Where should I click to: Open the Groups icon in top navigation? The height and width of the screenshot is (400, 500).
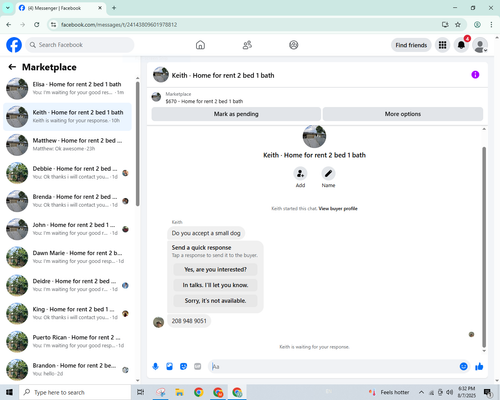pos(294,45)
